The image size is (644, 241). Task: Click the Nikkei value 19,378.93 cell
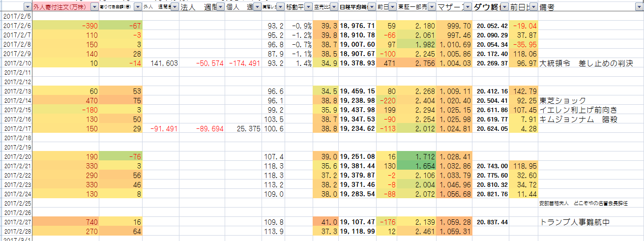point(357,63)
